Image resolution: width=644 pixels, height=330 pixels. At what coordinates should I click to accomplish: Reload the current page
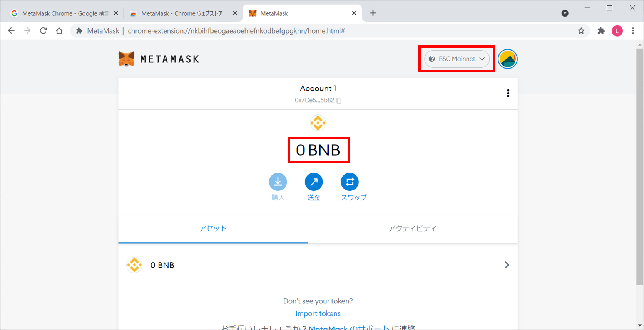click(43, 31)
